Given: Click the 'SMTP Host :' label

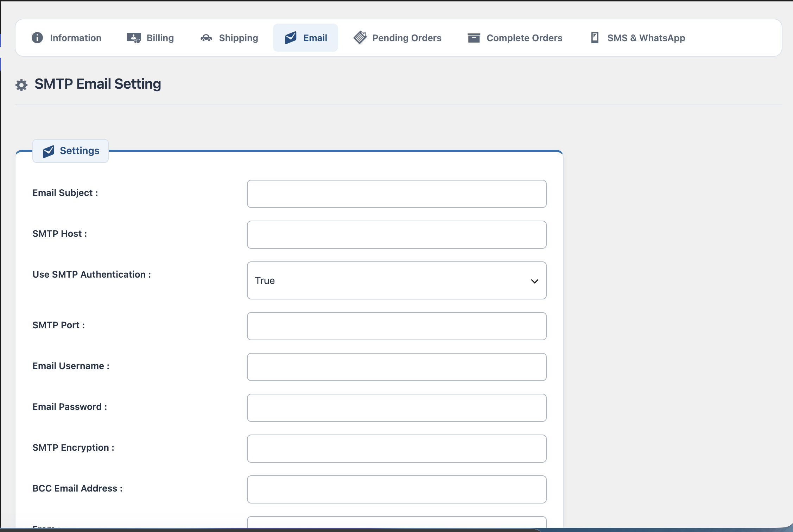Looking at the screenshot, I should [x=60, y=234].
